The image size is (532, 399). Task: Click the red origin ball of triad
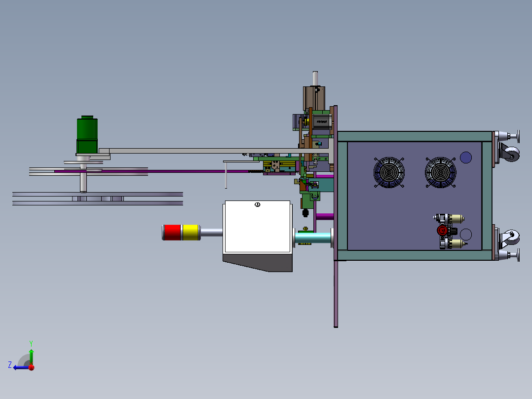click(x=32, y=367)
